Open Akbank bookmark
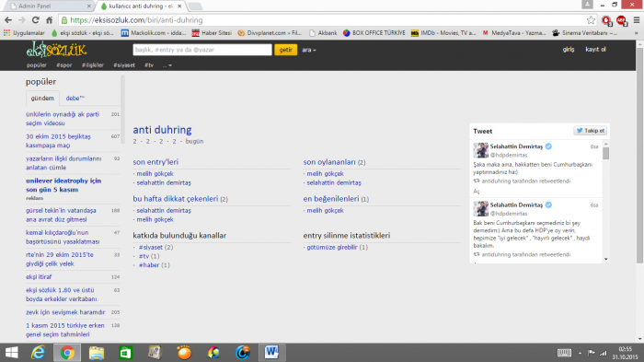Viewport: 644px width, 362px height. click(x=323, y=33)
